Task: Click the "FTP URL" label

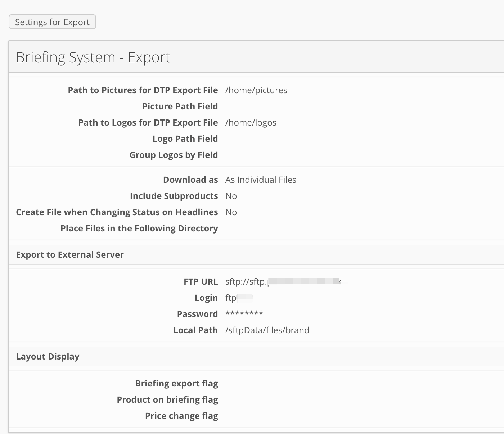Action: tap(201, 282)
